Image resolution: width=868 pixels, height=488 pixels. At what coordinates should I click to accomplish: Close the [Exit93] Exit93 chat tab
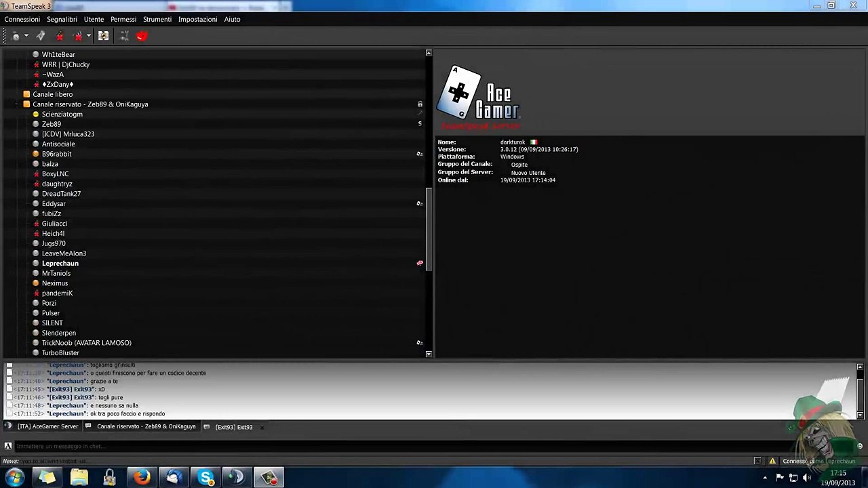click(262, 427)
